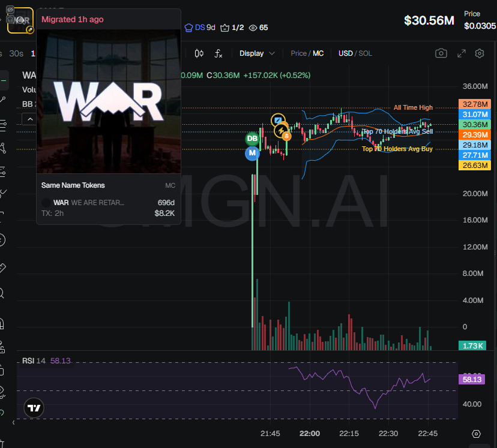Click the DS chef hat badge
This screenshot has width=497, height=448.
click(x=200, y=28)
